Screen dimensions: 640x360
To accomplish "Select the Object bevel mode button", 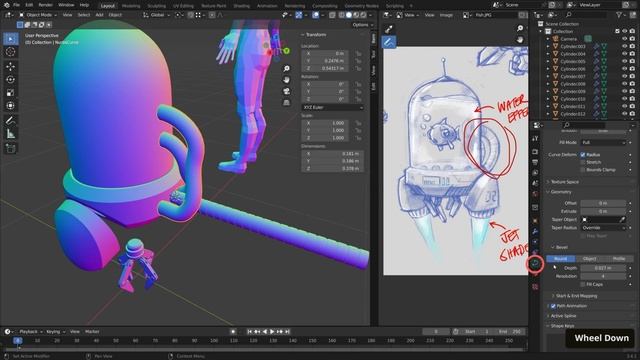I will click(590, 259).
